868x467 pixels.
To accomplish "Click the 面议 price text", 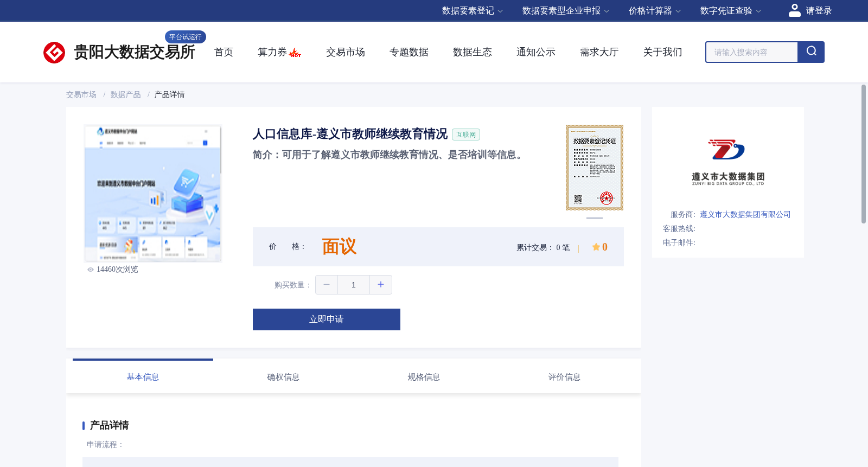I will [x=339, y=247].
